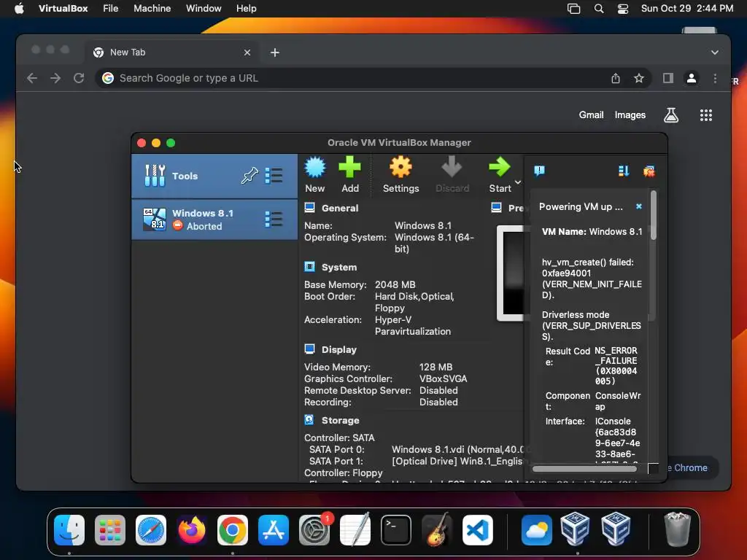The height and width of the screenshot is (560, 747).
Task: Dismiss the Powering VM up notification
Action: point(639,206)
